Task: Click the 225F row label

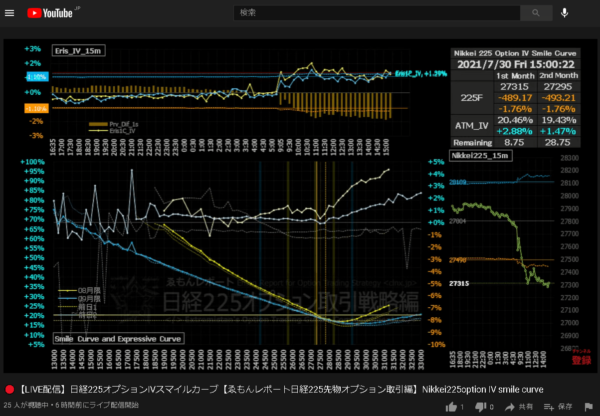Action: click(472, 98)
